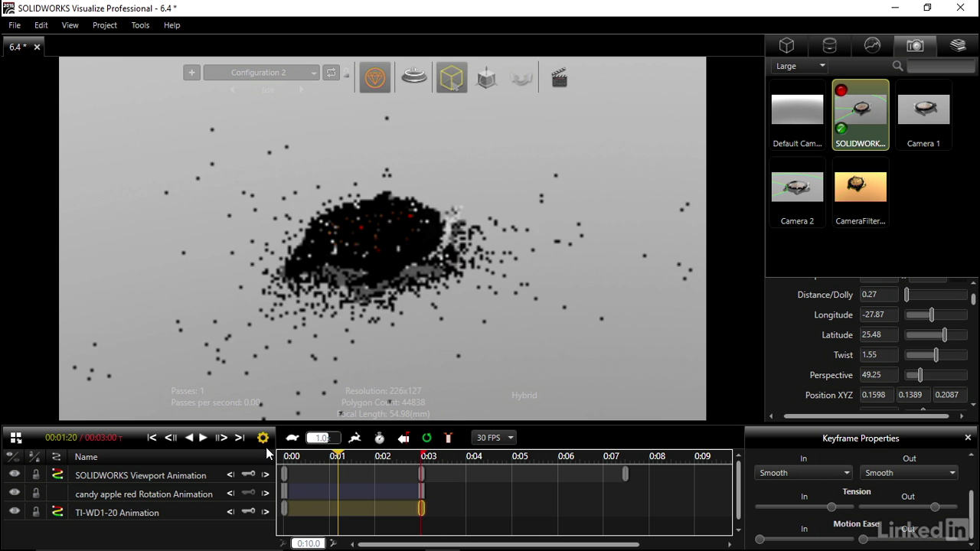Adjust the Twist slider
This screenshot has width=980, height=551.
coord(936,355)
